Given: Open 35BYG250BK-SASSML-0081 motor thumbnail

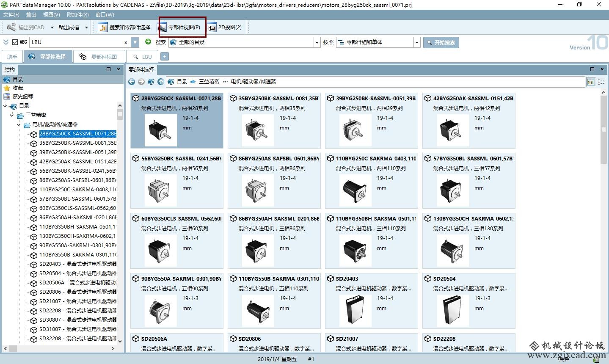Looking at the screenshot, I should click(257, 130).
